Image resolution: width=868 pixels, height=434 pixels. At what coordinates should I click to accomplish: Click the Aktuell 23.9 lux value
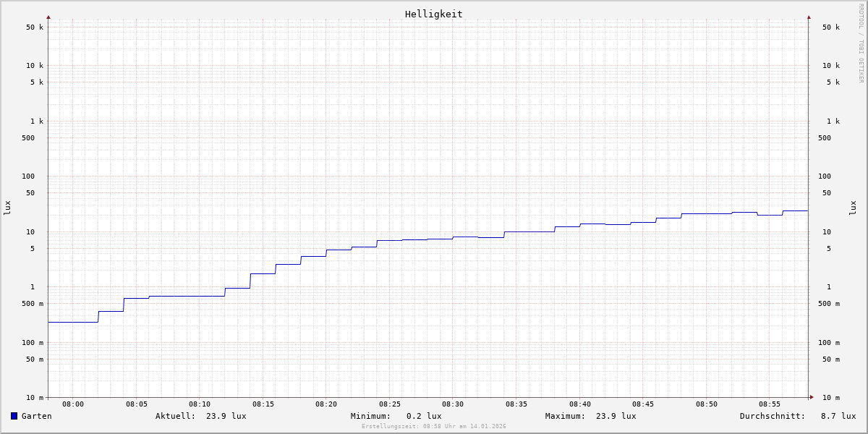click(226, 416)
